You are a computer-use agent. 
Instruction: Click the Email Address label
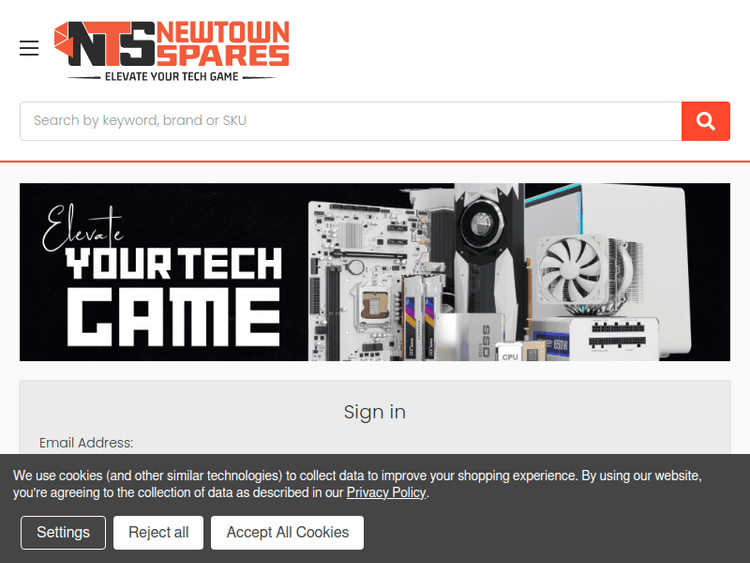tap(86, 443)
